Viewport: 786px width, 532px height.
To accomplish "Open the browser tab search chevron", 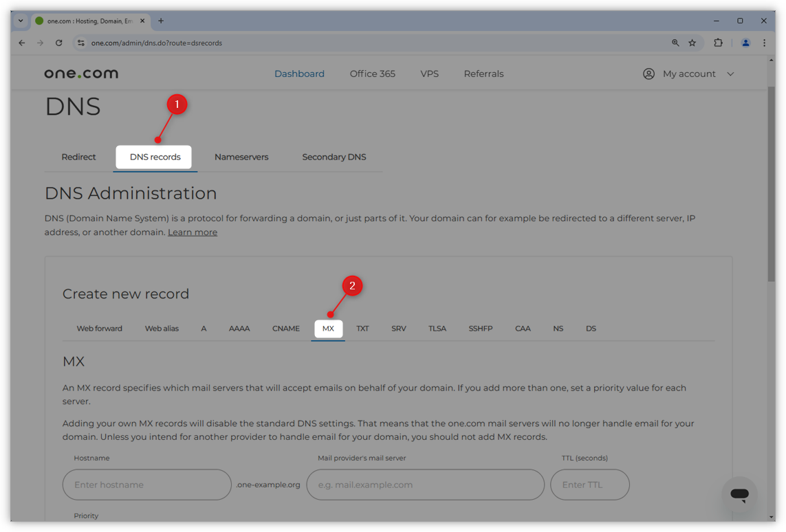I will point(20,21).
